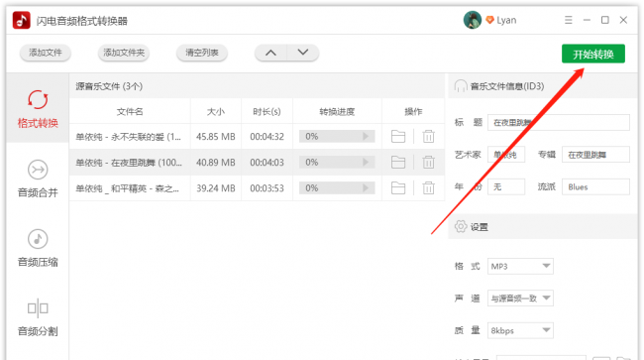The height and width of the screenshot is (360, 644).
Task: Click the 大小 column header
Action: [216, 111]
